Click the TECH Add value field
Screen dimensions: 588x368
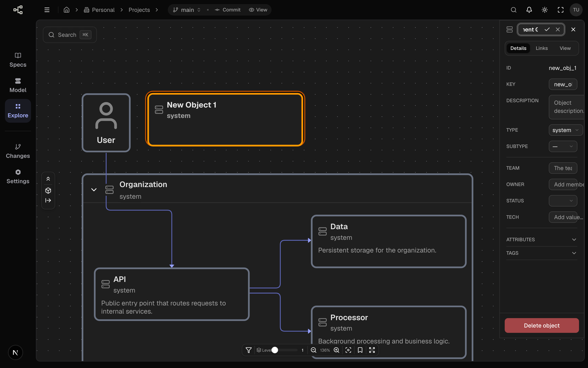point(563,217)
